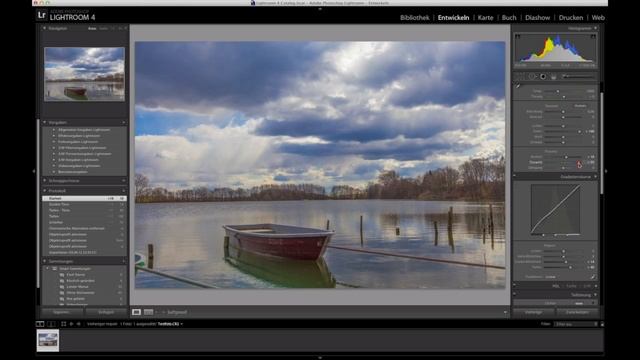The width and height of the screenshot is (640, 360).
Task: Collapse the Histogramm panel
Action: [x=596, y=29]
